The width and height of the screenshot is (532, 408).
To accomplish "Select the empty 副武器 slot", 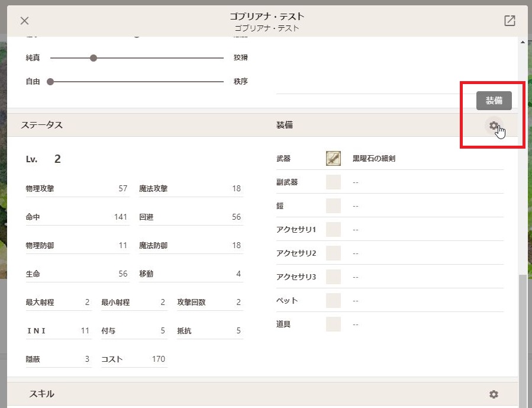I will coord(333,182).
